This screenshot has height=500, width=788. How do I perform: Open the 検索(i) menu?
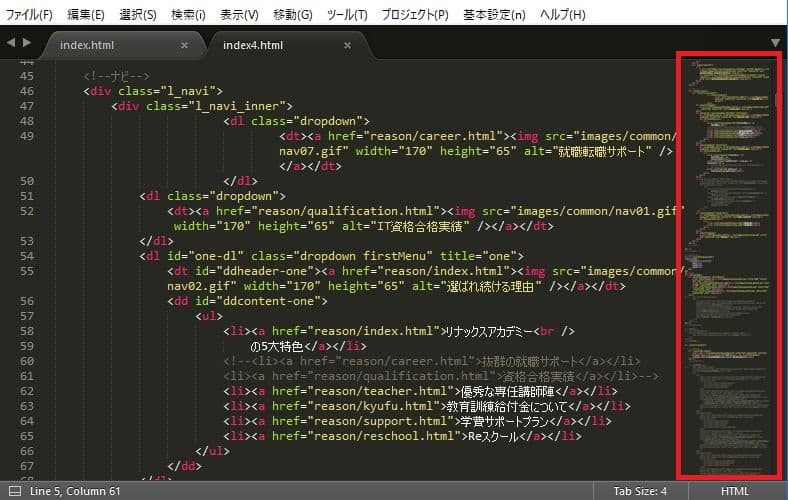(x=188, y=15)
